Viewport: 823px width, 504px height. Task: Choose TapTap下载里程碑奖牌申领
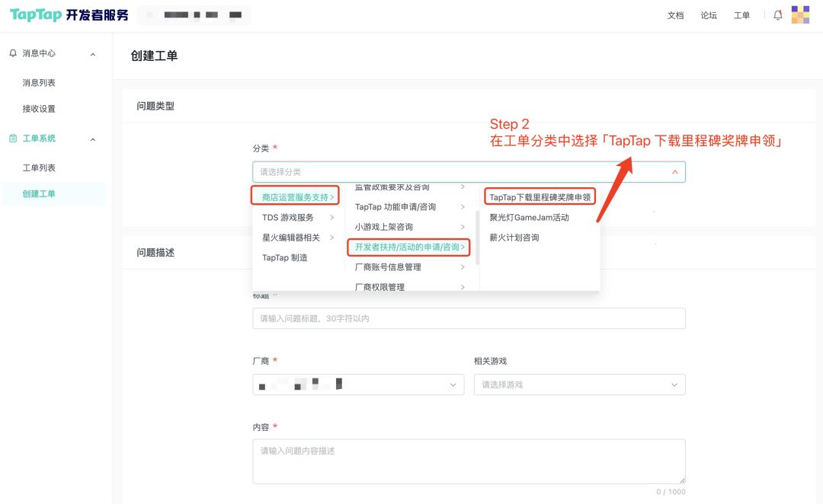pyautogui.click(x=540, y=197)
